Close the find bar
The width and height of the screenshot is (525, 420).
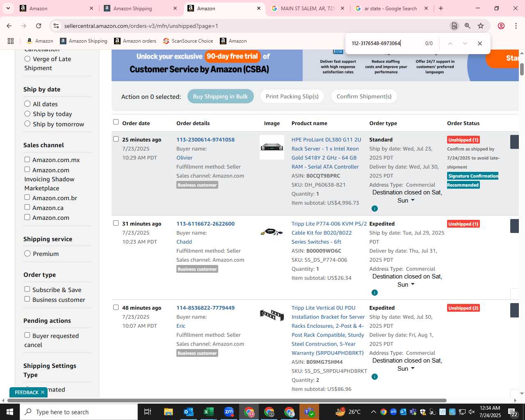click(x=480, y=43)
